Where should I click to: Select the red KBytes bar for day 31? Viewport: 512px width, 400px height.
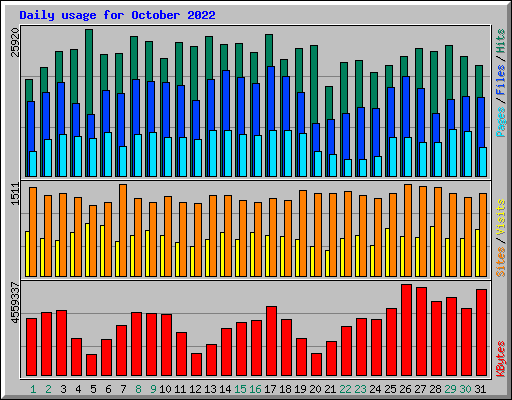pyautogui.click(x=481, y=332)
